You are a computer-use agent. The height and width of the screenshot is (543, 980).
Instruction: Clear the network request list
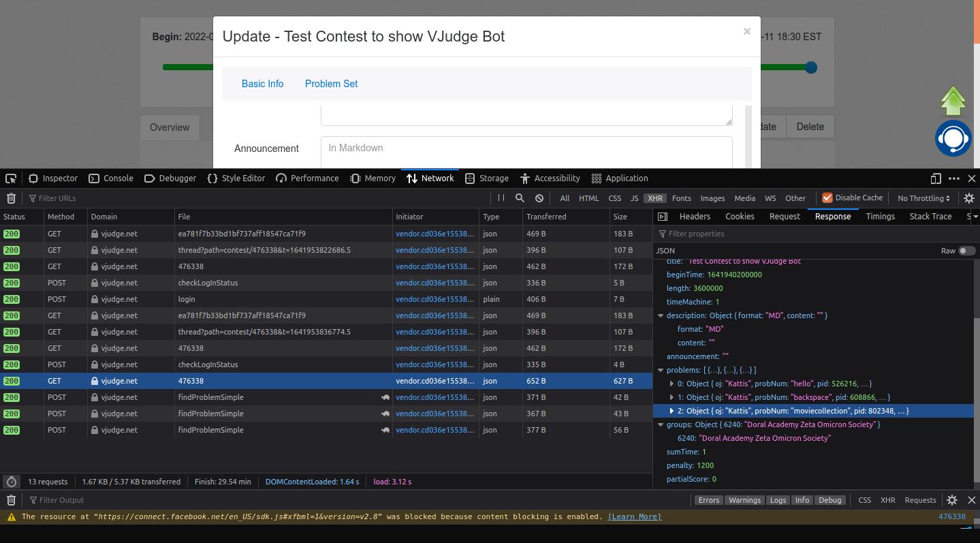pyautogui.click(x=11, y=198)
